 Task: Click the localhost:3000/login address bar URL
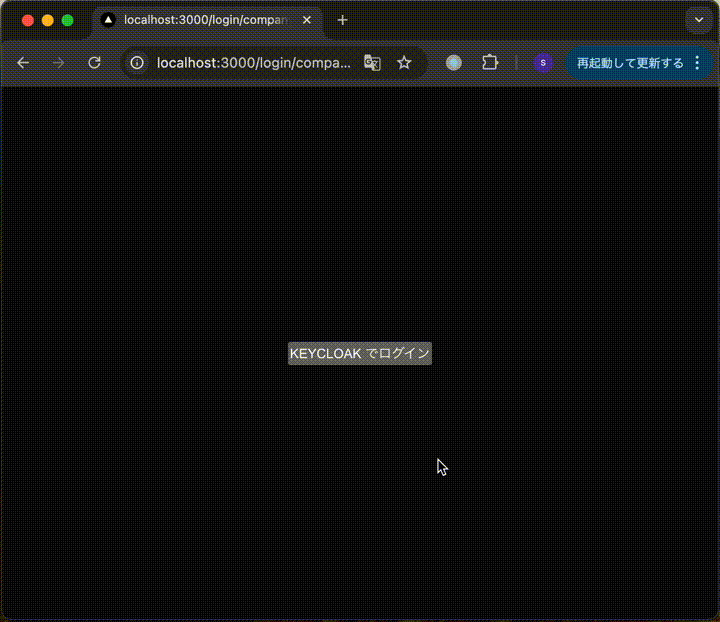(253, 63)
